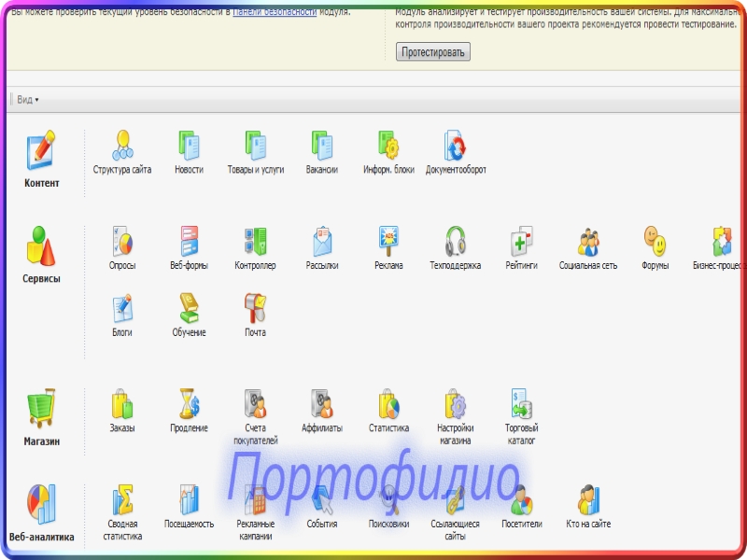Open the Реклама icon

388,242
